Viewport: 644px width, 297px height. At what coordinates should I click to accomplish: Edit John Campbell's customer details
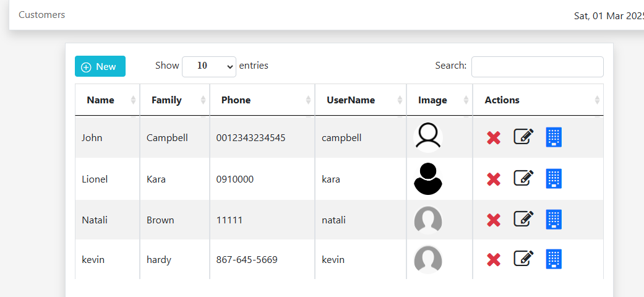[x=523, y=137]
